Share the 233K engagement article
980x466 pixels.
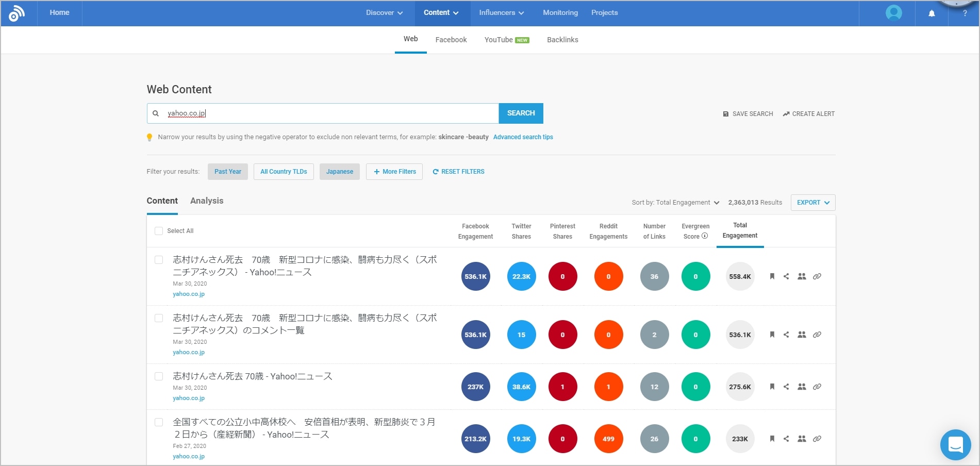pos(786,439)
